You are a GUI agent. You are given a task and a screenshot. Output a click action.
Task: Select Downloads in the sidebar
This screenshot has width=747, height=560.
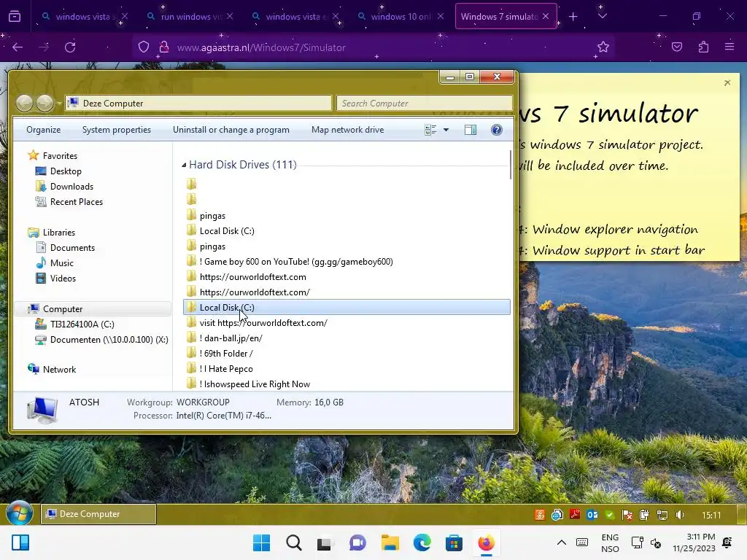(71, 186)
